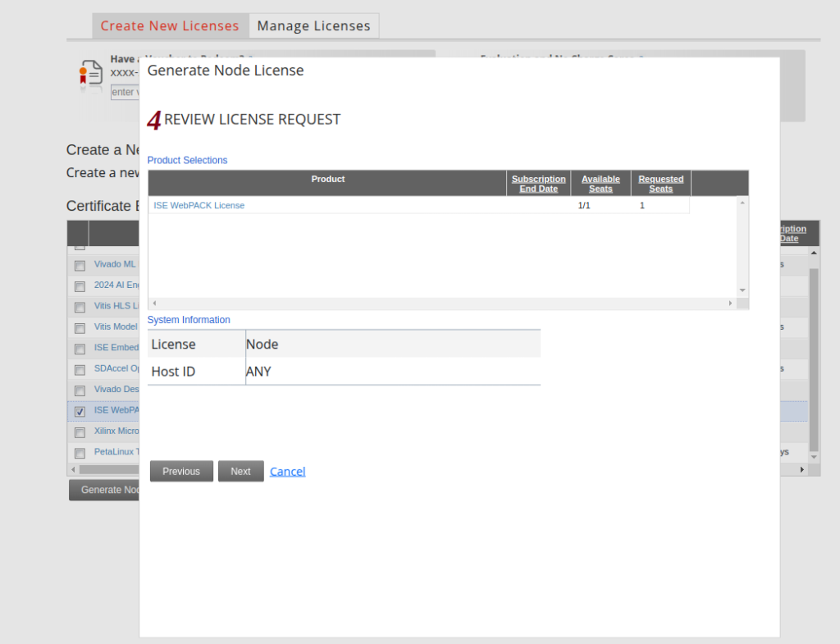The image size is (840, 644).
Task: Click background list vertical scrollbar thumb
Action: 814,360
